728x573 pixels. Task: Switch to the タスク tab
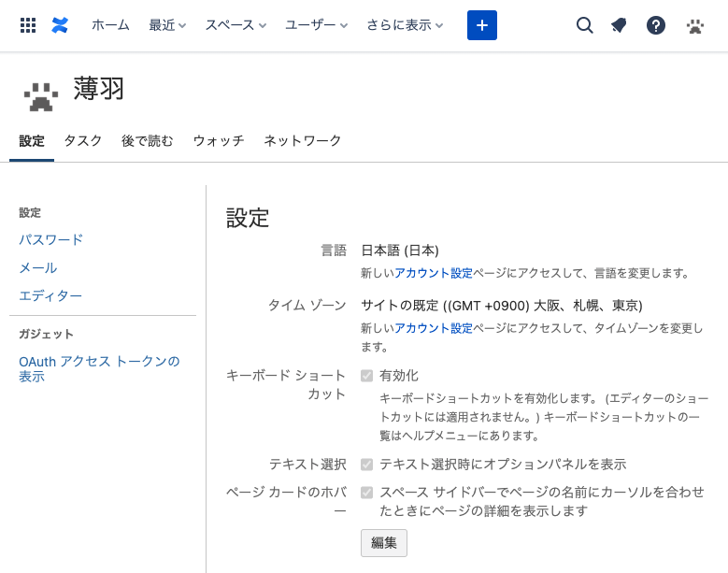click(83, 141)
